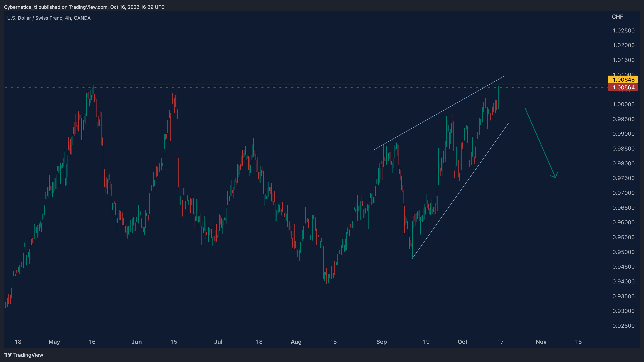Click the 0.99000 price axis label
Screen dimensions: 644x362
click(624, 134)
